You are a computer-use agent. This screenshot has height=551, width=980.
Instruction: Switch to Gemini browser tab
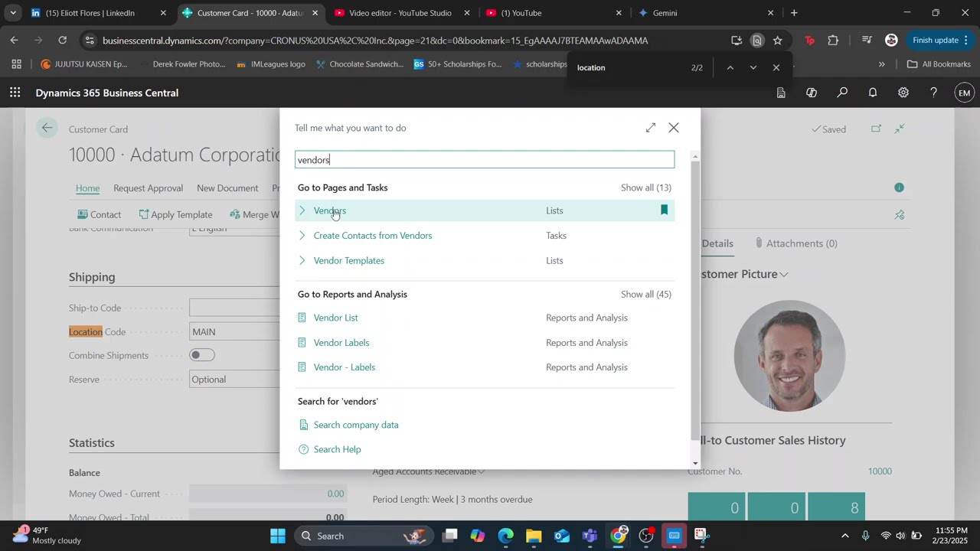pos(704,13)
